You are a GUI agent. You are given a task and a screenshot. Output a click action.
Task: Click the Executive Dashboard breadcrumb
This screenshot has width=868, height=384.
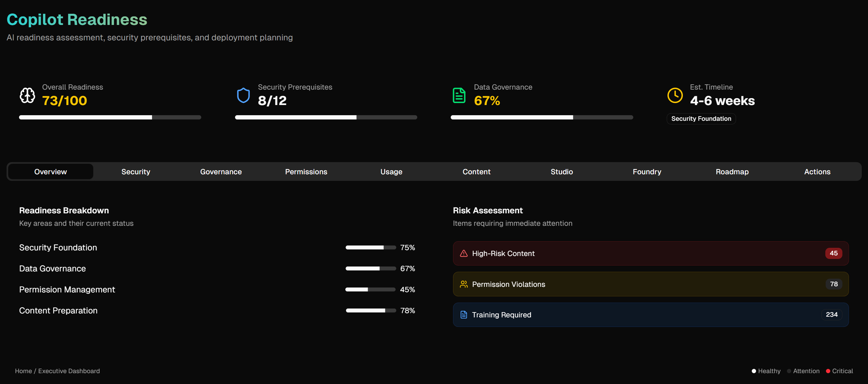tap(69, 371)
